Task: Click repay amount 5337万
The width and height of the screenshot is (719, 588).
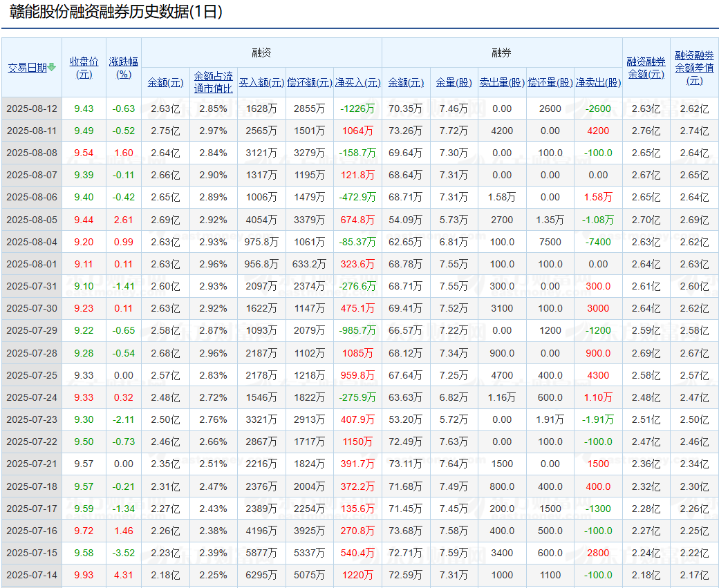Action: tap(310, 553)
